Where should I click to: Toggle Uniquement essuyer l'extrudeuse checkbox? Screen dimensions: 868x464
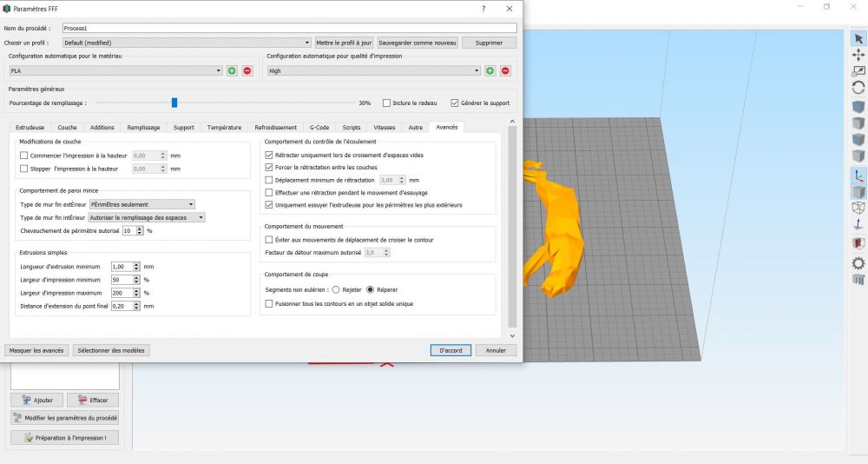269,205
